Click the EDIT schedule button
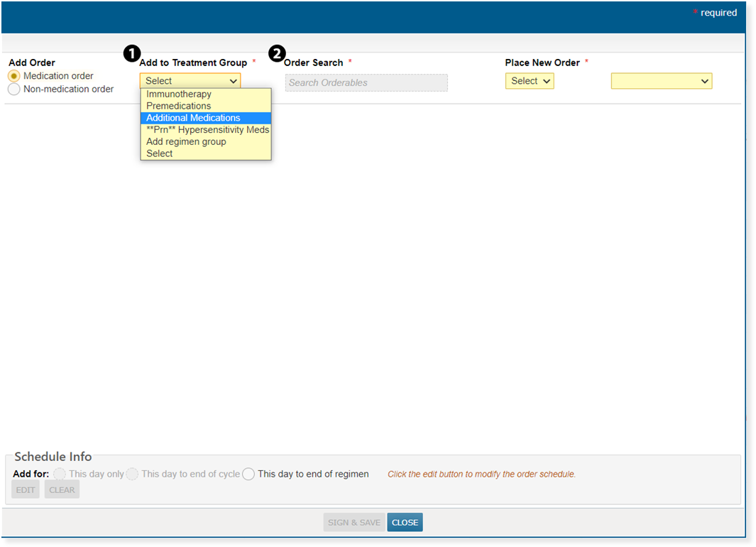Screen dimensions: 756x547 [x=26, y=489]
